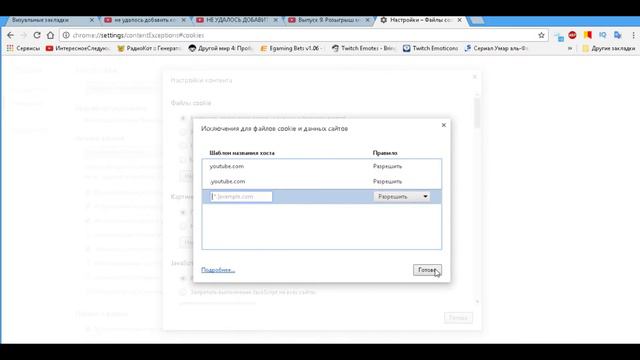The height and width of the screenshot is (360, 640).
Task: Open the home page via house icon
Action: (x=50, y=35)
